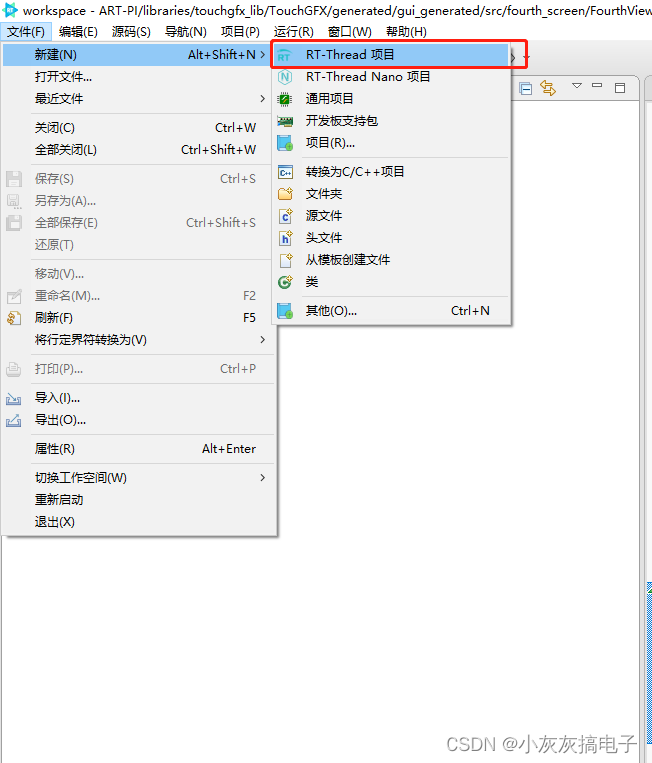Click the export icon beside 导出(O)...
Viewport: 652px width, 763px height.
pos(14,420)
